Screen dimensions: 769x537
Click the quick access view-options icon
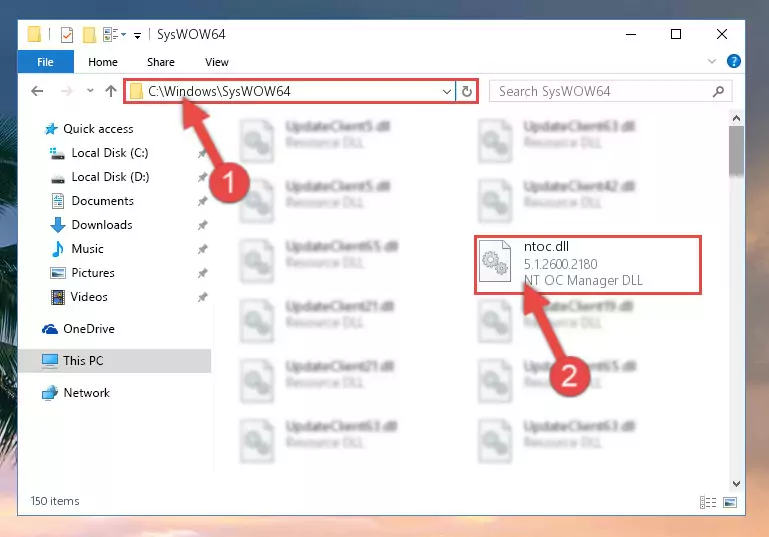click(x=114, y=35)
